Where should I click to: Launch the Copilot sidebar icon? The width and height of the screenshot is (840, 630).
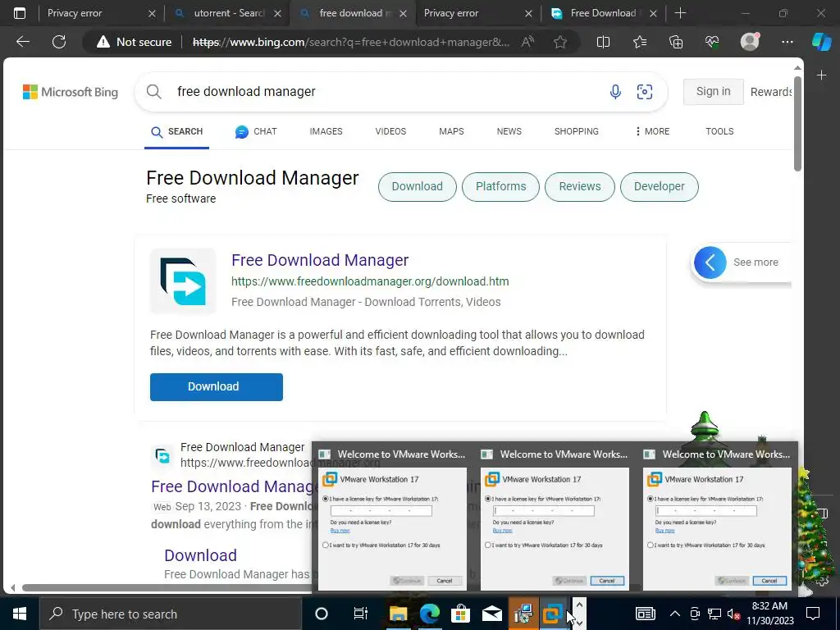coord(822,42)
